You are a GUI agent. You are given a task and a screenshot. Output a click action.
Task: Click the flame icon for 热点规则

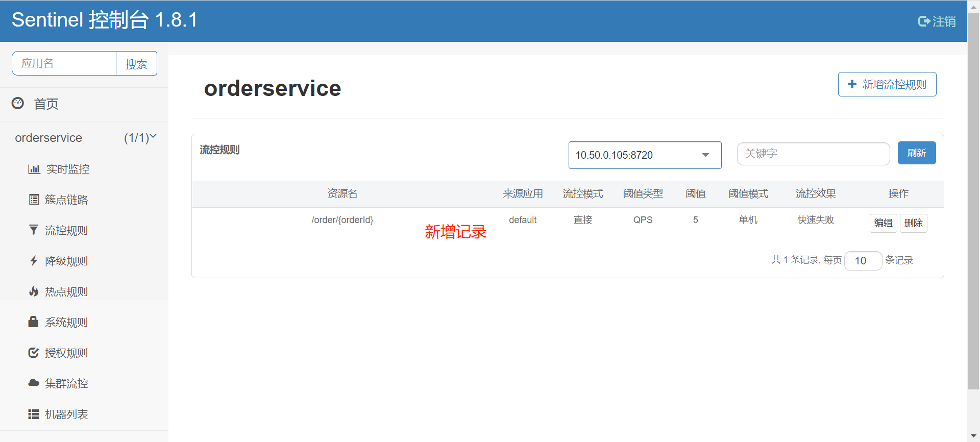[34, 291]
